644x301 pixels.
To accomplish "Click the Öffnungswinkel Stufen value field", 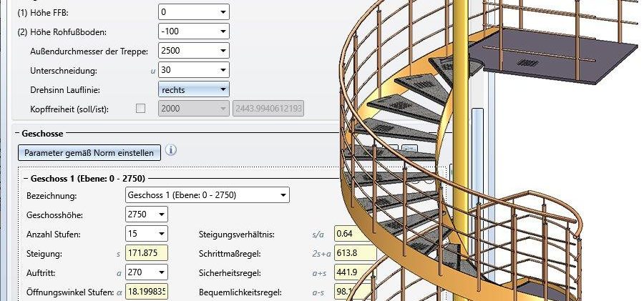I will [x=146, y=292].
